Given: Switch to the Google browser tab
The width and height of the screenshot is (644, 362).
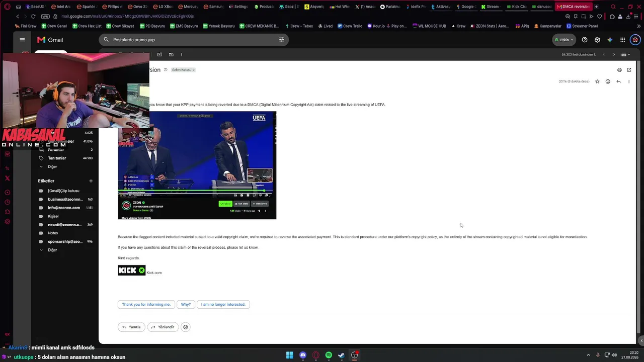Looking at the screenshot, I should (466, 7).
